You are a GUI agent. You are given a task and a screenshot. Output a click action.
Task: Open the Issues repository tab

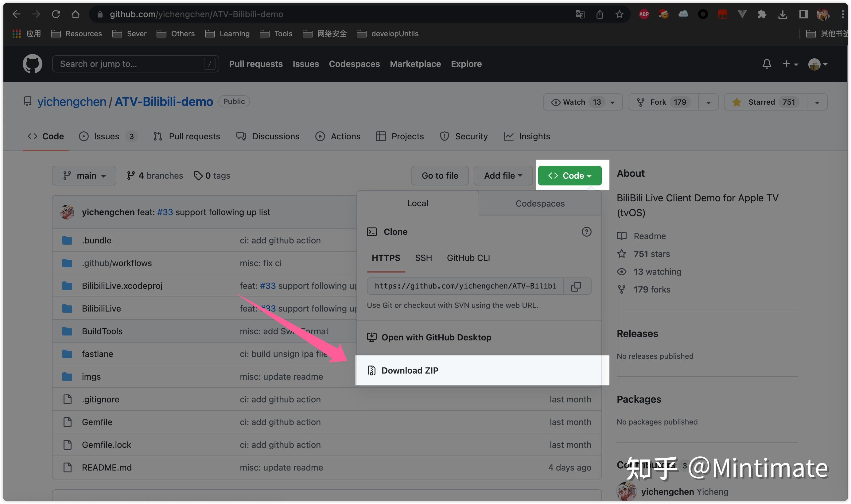point(106,137)
